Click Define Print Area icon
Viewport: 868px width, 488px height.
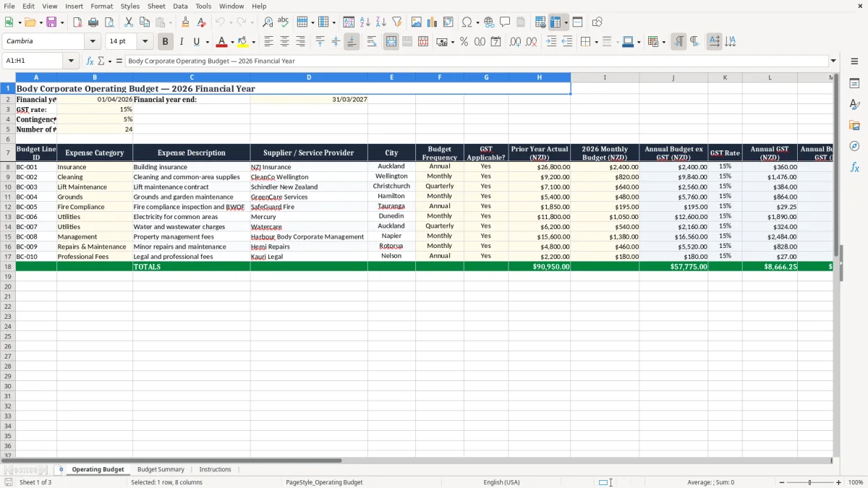coord(540,22)
